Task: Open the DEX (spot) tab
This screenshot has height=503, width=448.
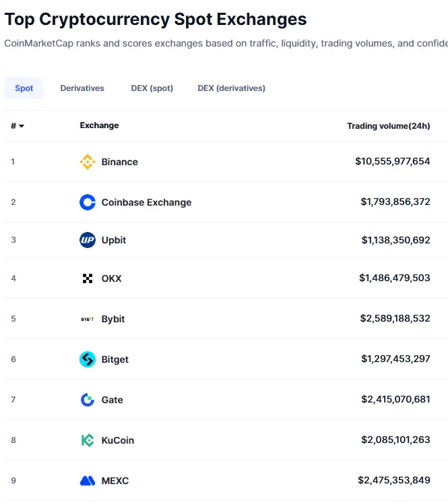Action: (x=152, y=88)
